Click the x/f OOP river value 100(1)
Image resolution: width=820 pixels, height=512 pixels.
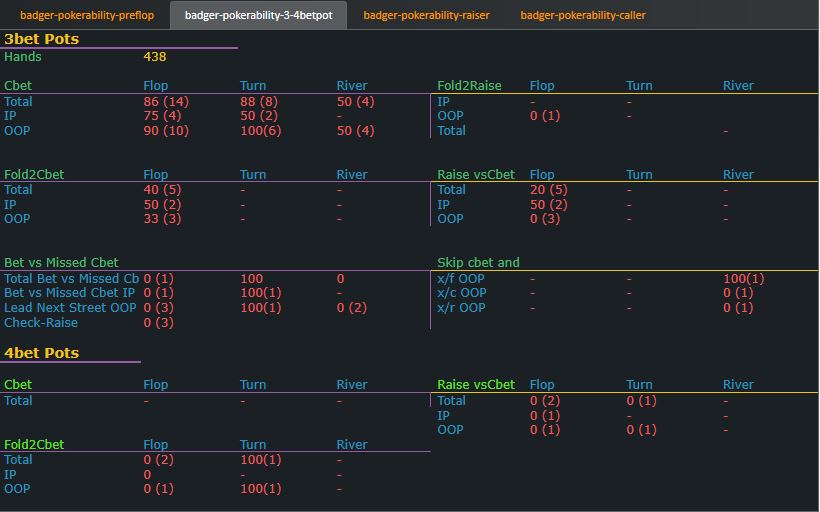point(743,279)
